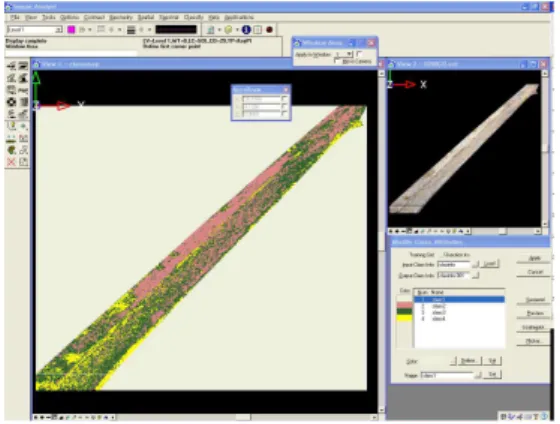Open small browse button beside Name field

(x=478, y=375)
